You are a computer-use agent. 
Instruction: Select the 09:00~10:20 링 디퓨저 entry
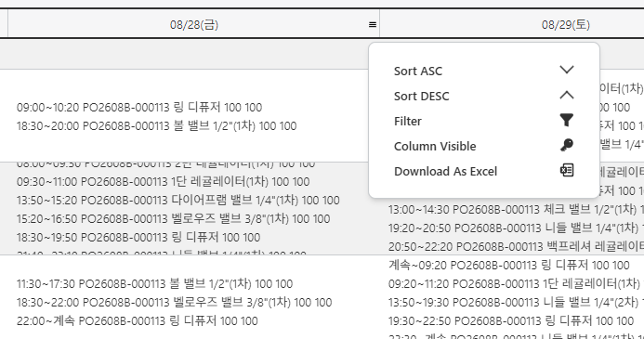[139, 108]
